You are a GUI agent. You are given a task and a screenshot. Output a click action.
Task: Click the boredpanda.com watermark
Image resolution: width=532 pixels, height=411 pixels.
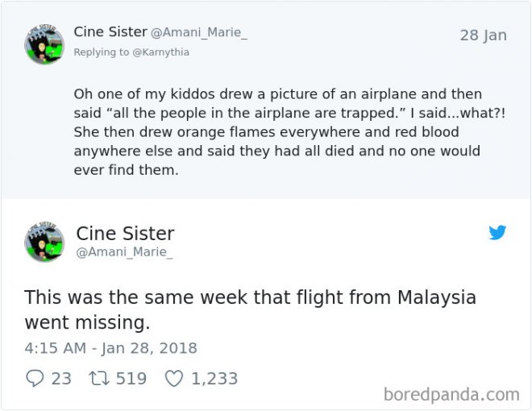tap(451, 395)
